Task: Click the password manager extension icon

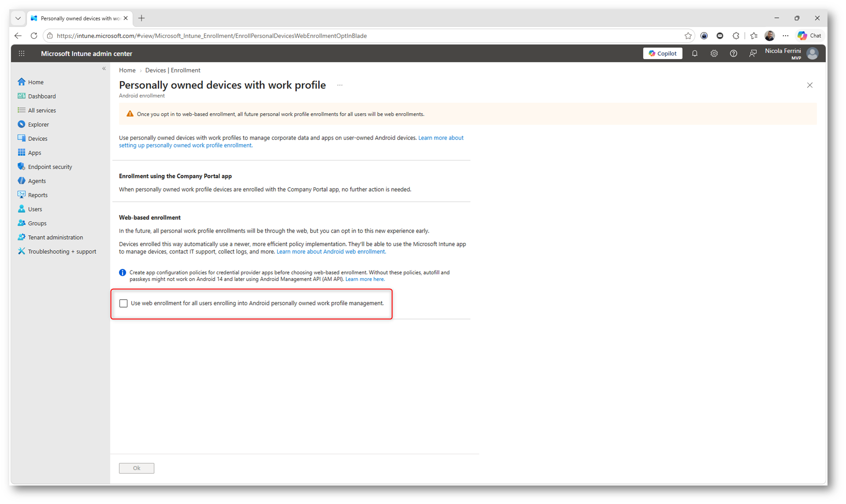Action: coord(704,36)
